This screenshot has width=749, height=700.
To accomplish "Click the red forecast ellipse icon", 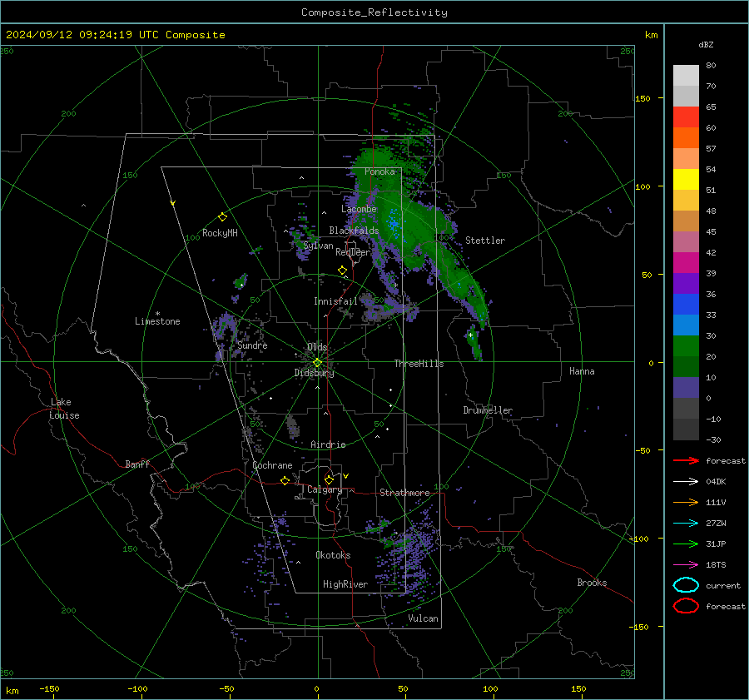I will point(686,606).
